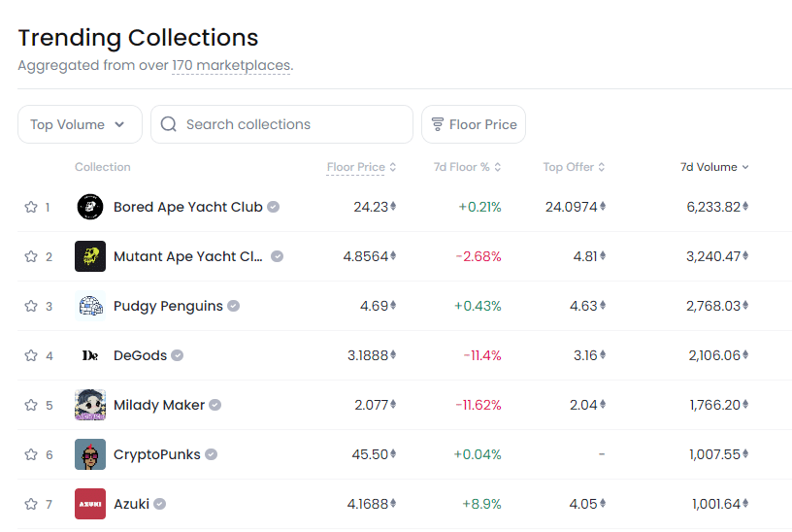
Task: Click the red Azuki logo
Action: (90, 504)
